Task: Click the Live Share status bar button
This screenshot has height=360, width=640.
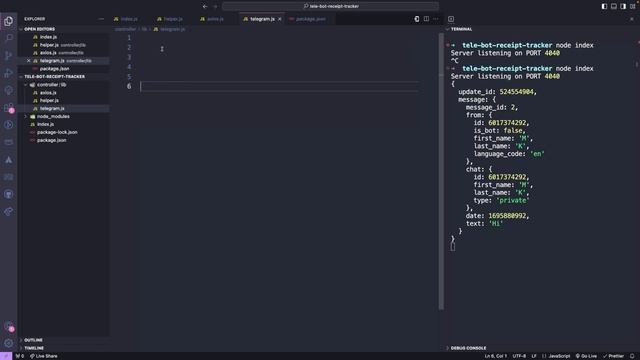Action: 44,356
